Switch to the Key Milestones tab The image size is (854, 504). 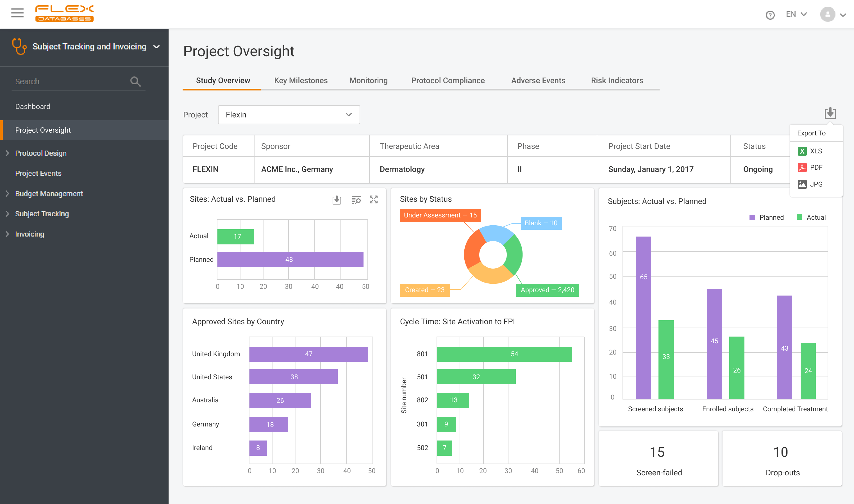(301, 81)
